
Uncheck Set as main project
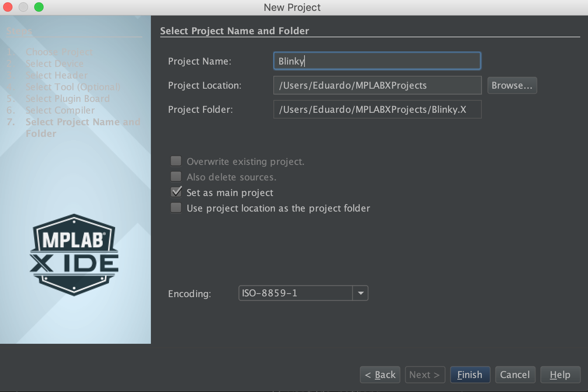[x=176, y=192]
